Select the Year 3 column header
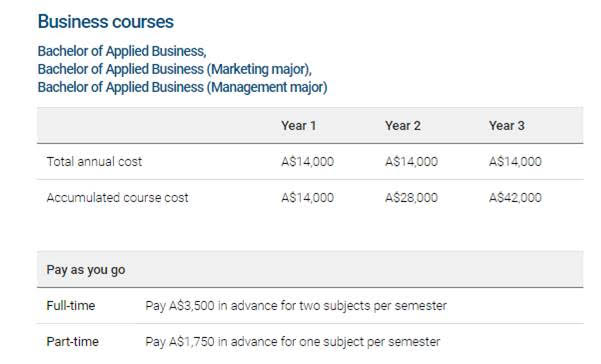The image size is (601, 364). 507,126
